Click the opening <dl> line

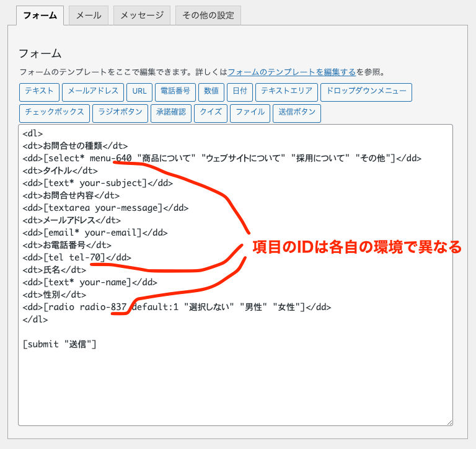coord(33,133)
